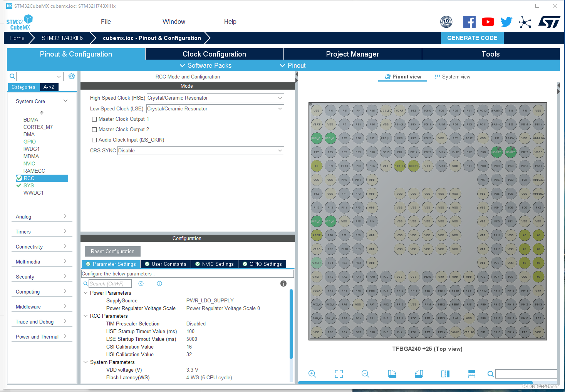Viewport: 565px width, 392px height.
Task: Zoom out of the chip pinout view
Action: tap(365, 374)
